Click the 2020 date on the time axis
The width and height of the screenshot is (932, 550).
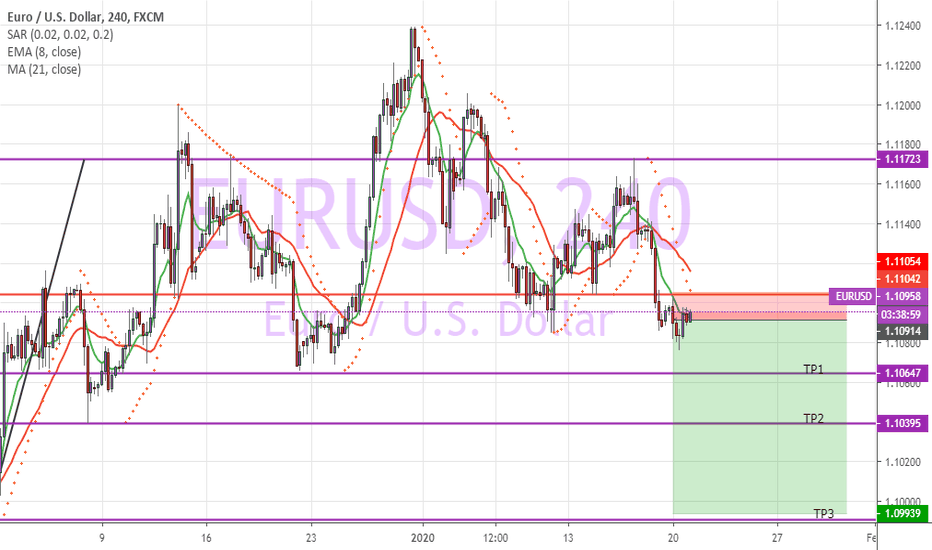point(423,537)
